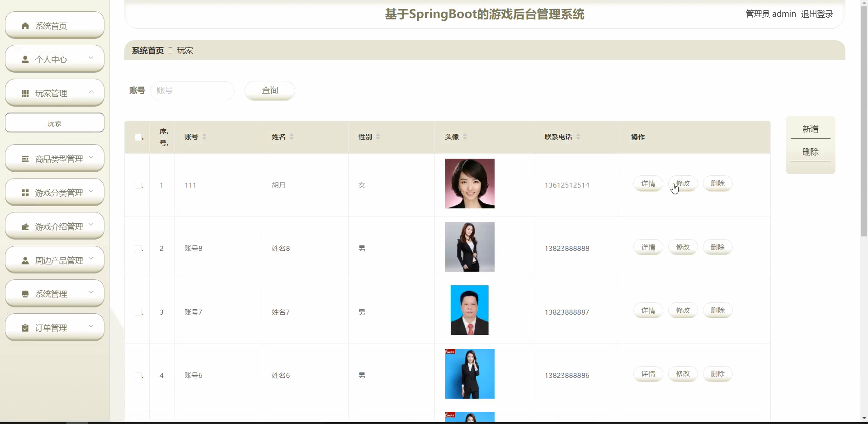Open 详情 for 姓名6
The width and height of the screenshot is (868, 424).
pos(648,374)
